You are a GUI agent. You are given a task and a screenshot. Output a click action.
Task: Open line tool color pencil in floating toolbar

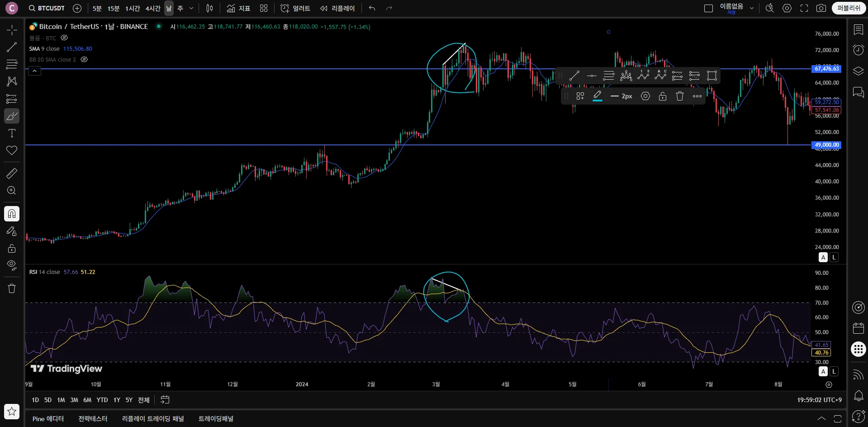point(598,96)
